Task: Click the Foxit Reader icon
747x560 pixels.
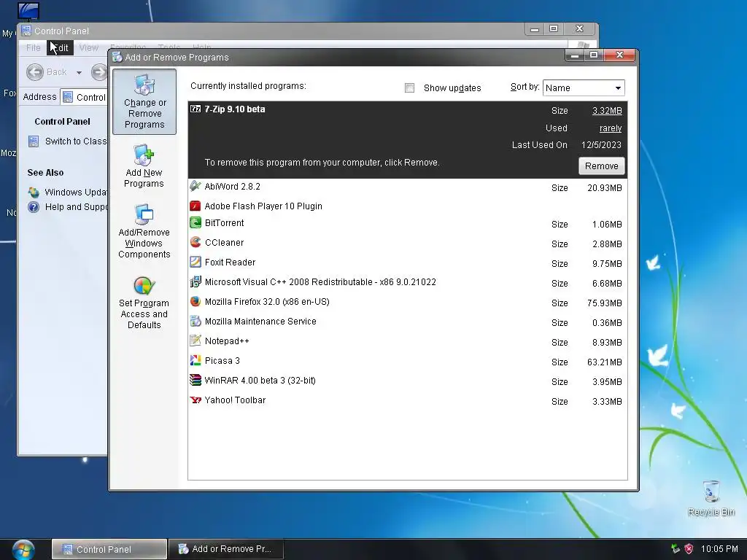Action: 196,262
